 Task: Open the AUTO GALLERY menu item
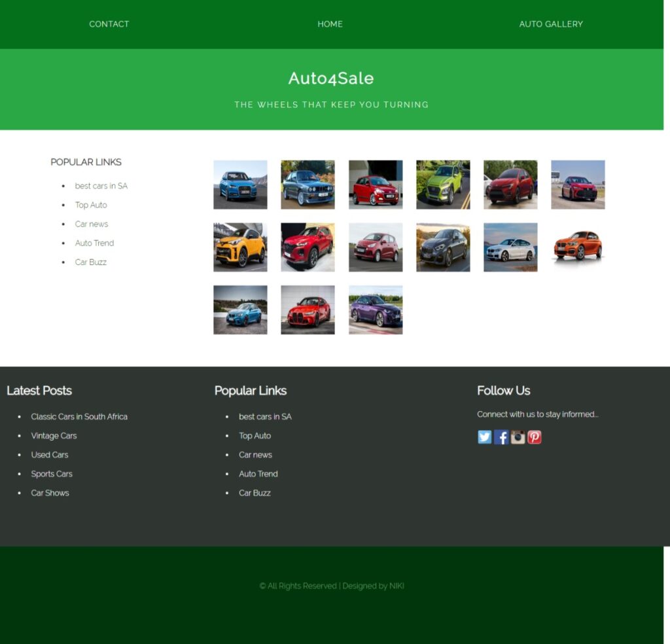pyautogui.click(x=551, y=24)
